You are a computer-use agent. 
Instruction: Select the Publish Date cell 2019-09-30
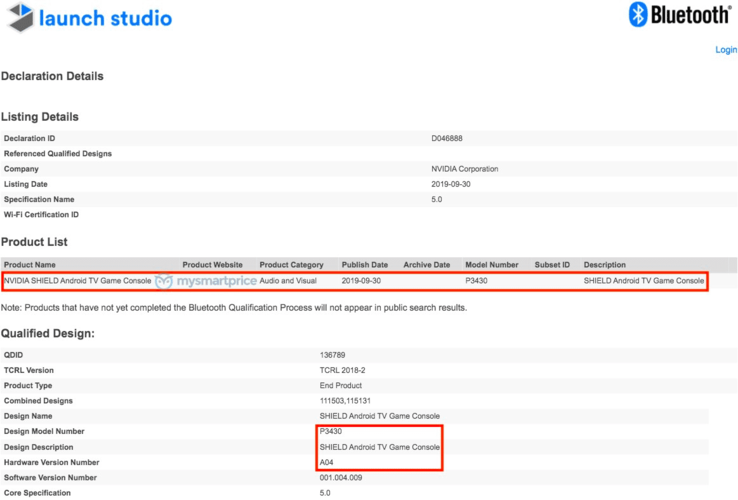click(361, 281)
